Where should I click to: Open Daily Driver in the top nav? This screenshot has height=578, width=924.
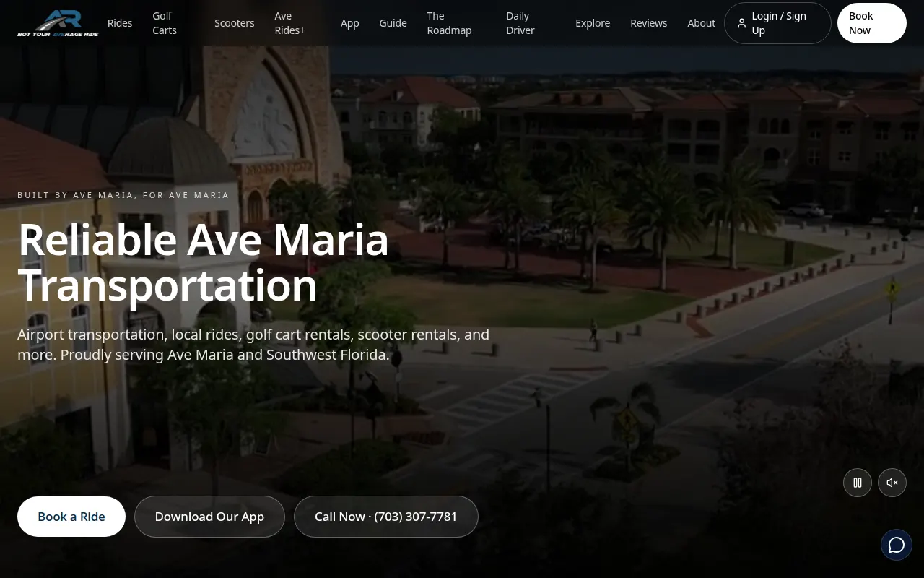520,23
